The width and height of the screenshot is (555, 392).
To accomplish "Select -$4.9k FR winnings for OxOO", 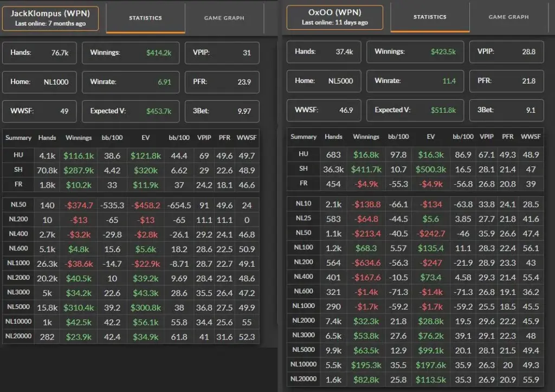I will click(x=366, y=184).
